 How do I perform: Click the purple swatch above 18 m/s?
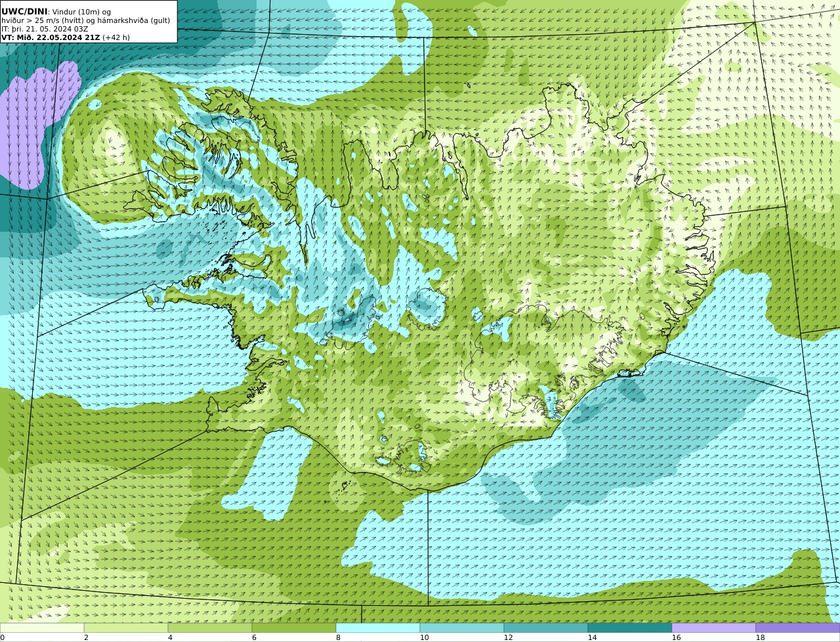[x=798, y=628]
